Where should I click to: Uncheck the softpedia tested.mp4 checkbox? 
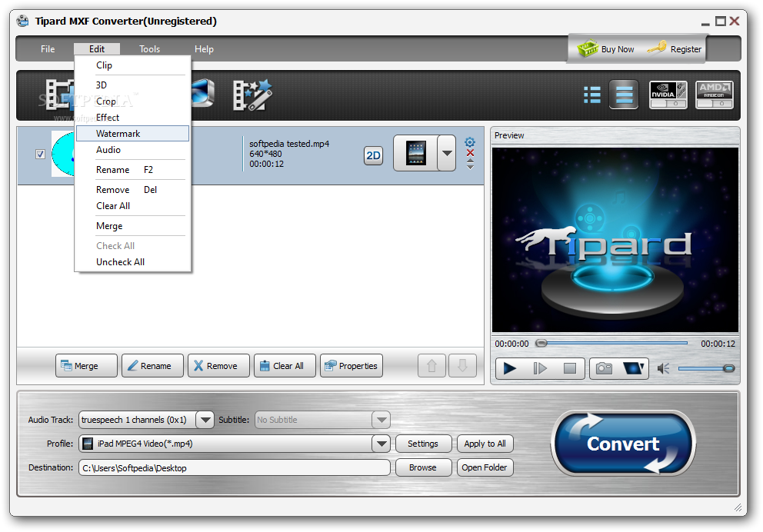tap(41, 155)
